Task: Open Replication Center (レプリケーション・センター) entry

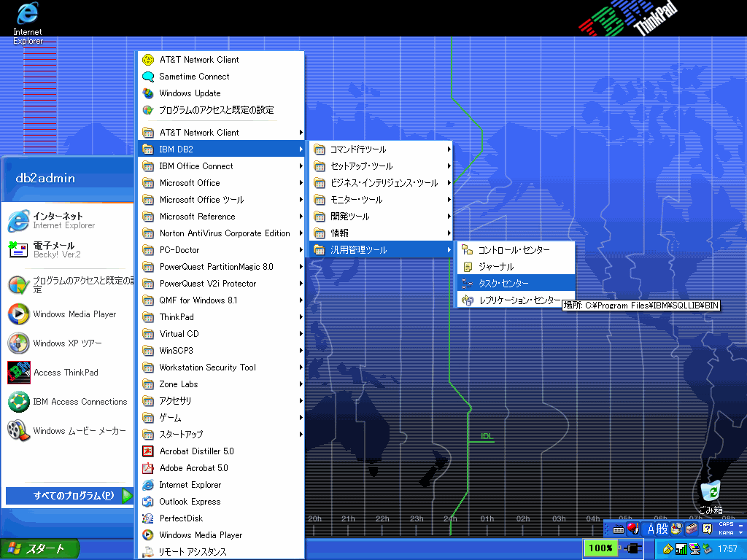Action: (516, 300)
